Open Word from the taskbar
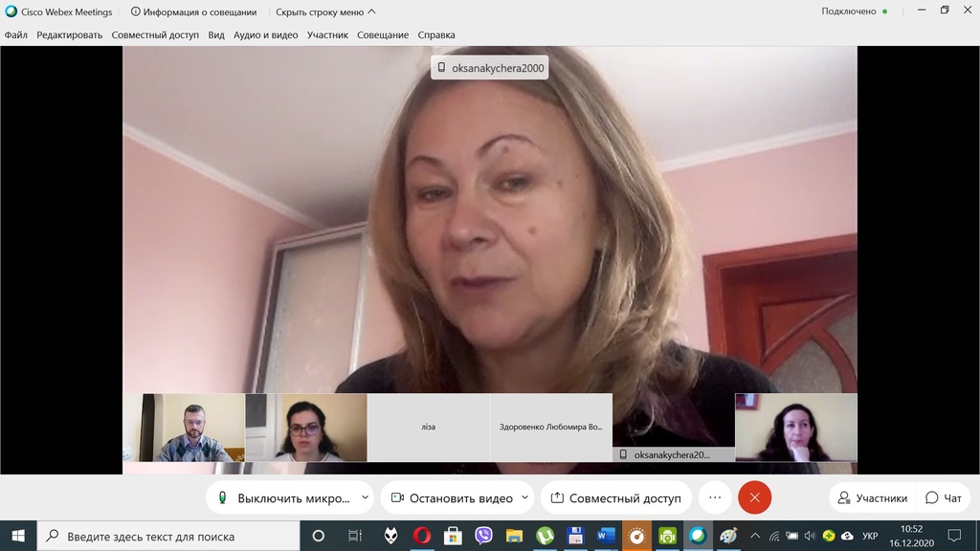980x551 pixels. point(606,536)
